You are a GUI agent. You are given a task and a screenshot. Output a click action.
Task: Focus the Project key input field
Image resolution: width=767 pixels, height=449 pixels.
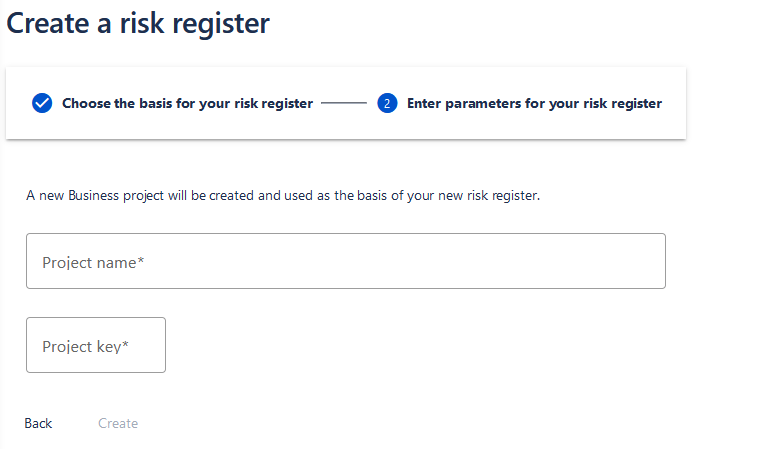click(96, 345)
